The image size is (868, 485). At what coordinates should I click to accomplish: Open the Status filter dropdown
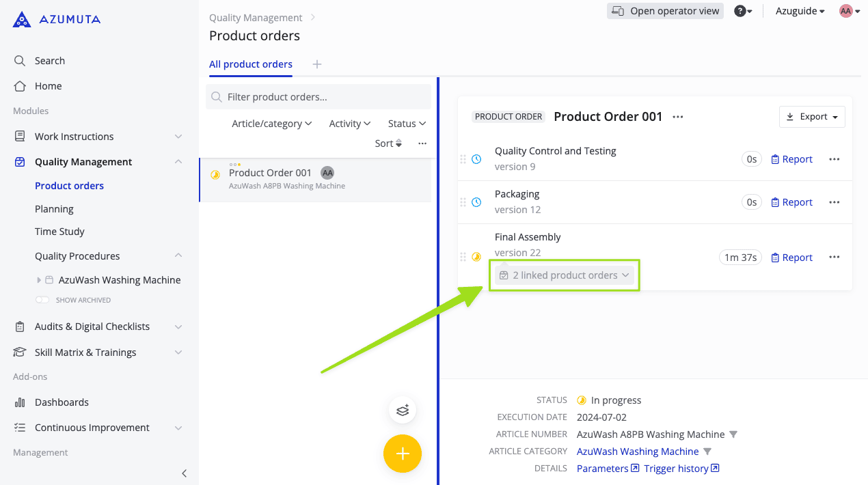pyautogui.click(x=406, y=123)
